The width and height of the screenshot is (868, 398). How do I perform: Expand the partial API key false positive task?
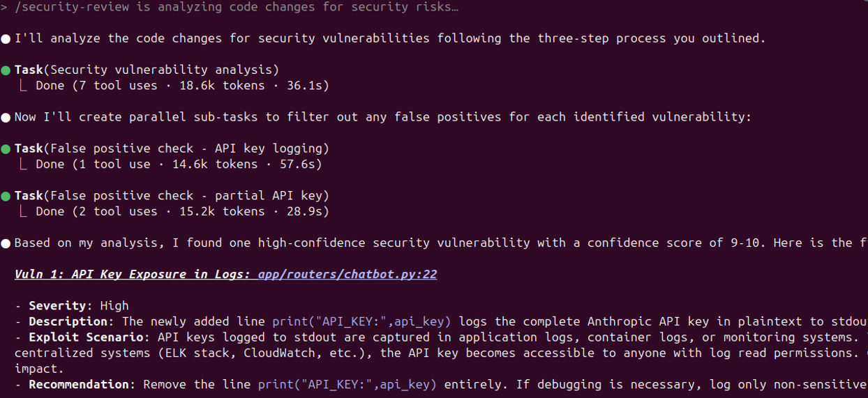[171, 196]
